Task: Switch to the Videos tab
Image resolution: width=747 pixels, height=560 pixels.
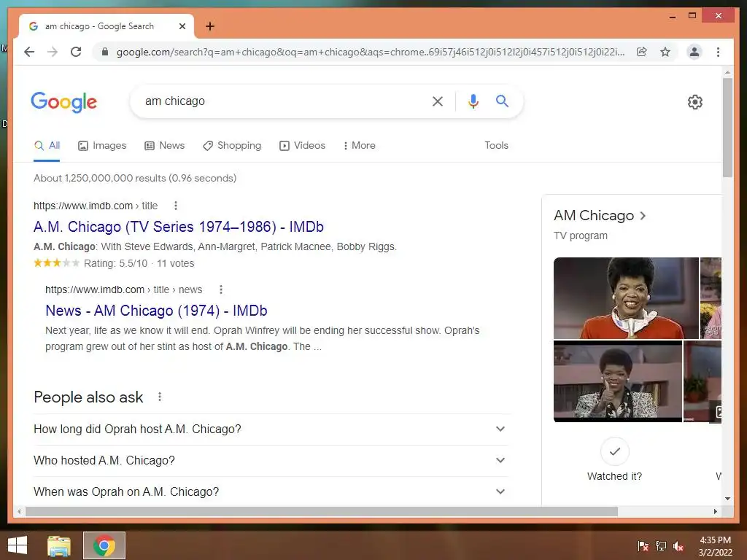Action: [302, 145]
